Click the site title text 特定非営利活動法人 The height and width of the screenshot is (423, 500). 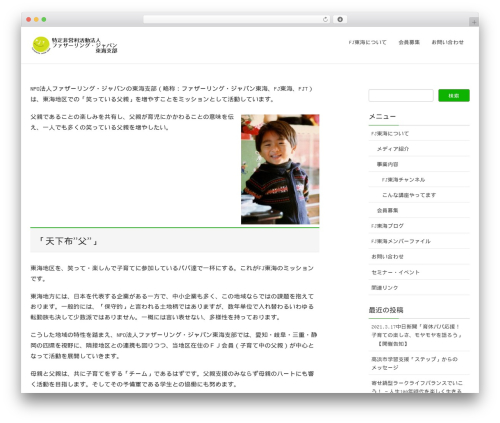[x=76, y=40]
